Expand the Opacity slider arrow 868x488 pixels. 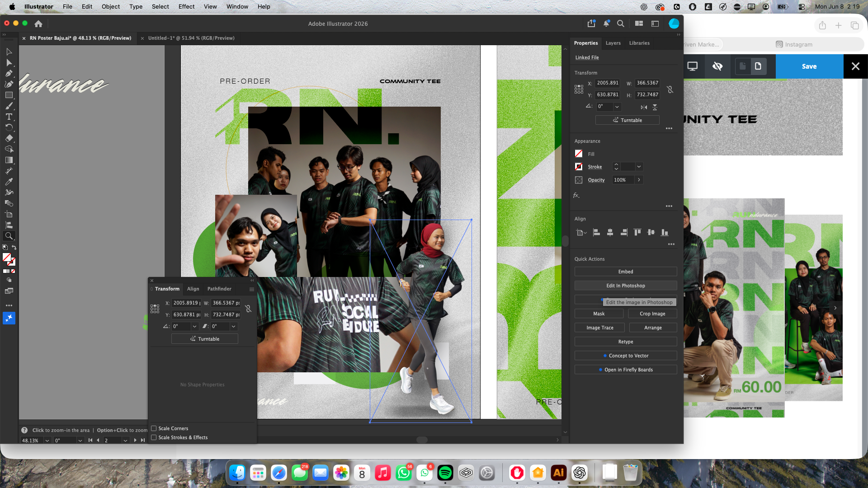[639, 180]
